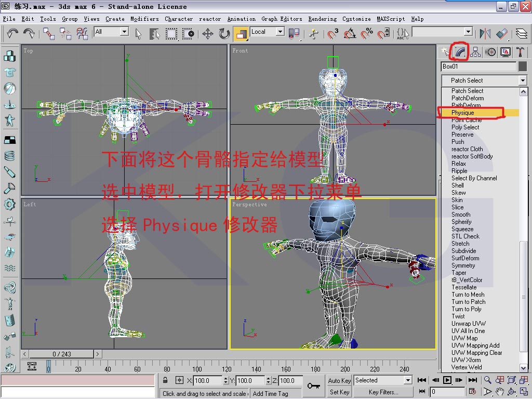Choose Symmetry from the modifier list
The image size is (532, 399).
tap(463, 265)
